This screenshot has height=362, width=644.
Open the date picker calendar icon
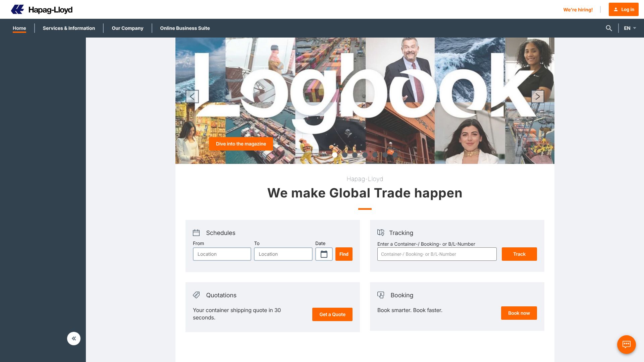tap(324, 254)
